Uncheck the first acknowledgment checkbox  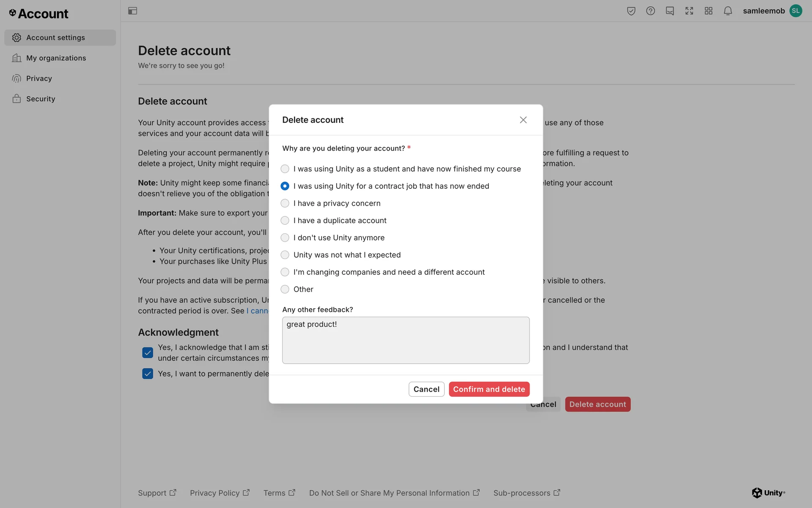click(148, 352)
